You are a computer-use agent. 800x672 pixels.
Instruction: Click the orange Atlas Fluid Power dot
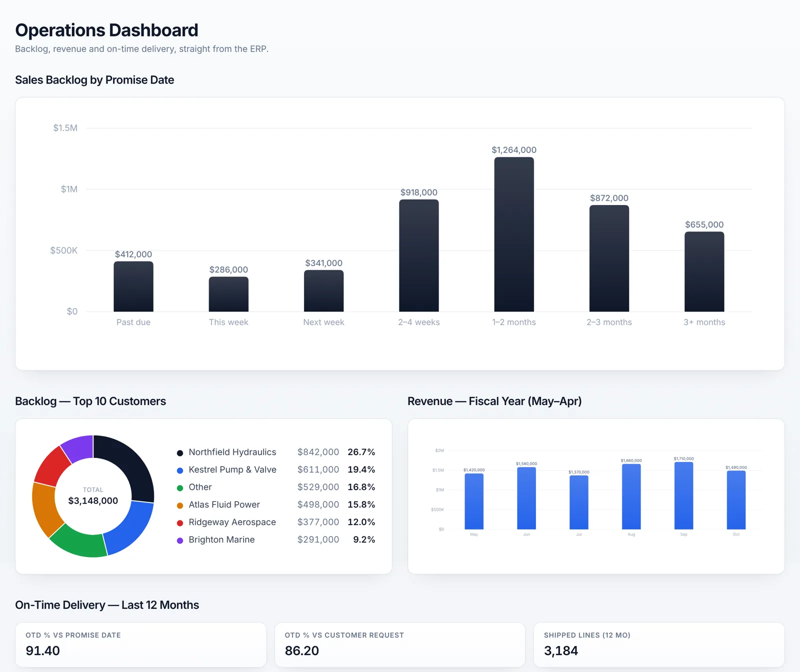180,505
